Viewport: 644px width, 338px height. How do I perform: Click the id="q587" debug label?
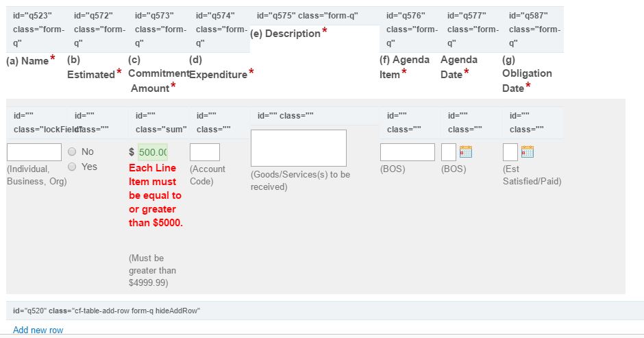[x=534, y=29]
